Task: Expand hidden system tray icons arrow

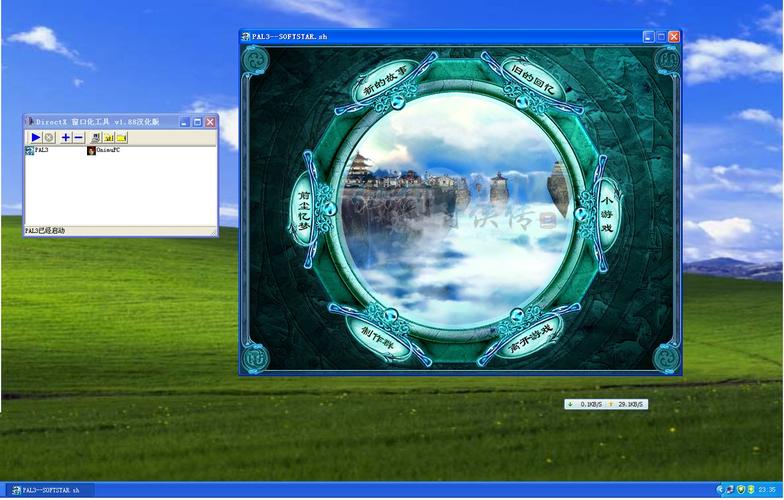Action: pos(720,491)
